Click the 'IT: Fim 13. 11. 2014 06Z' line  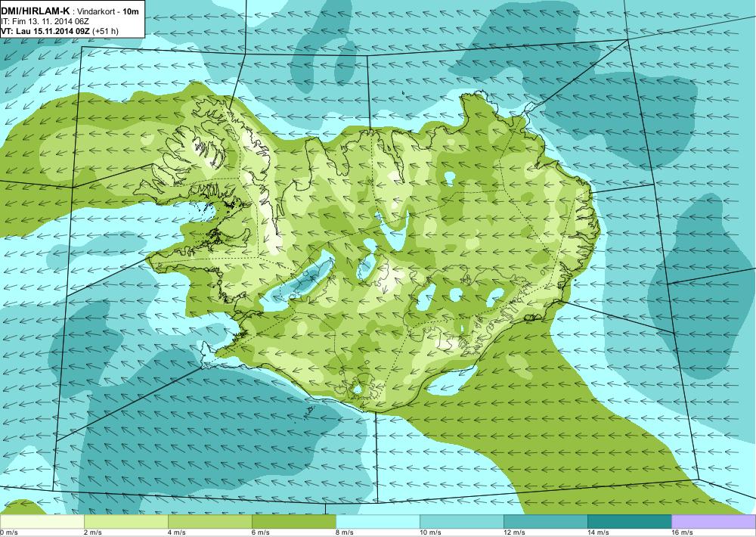tap(45, 21)
